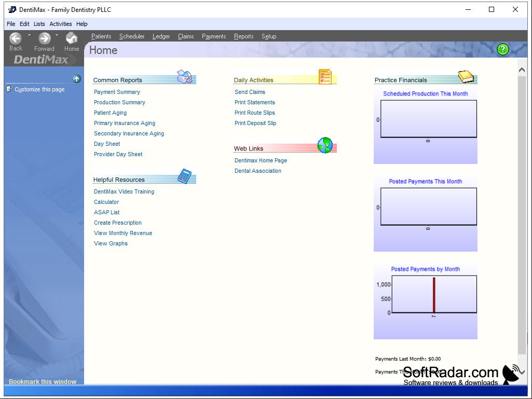The image size is (532, 399).
Task: Click the globe icon beside Web Links
Action: tap(325, 145)
